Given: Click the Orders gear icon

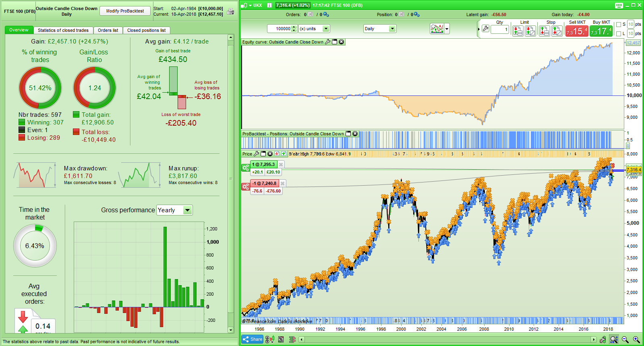Looking at the screenshot, I should [x=326, y=15].
